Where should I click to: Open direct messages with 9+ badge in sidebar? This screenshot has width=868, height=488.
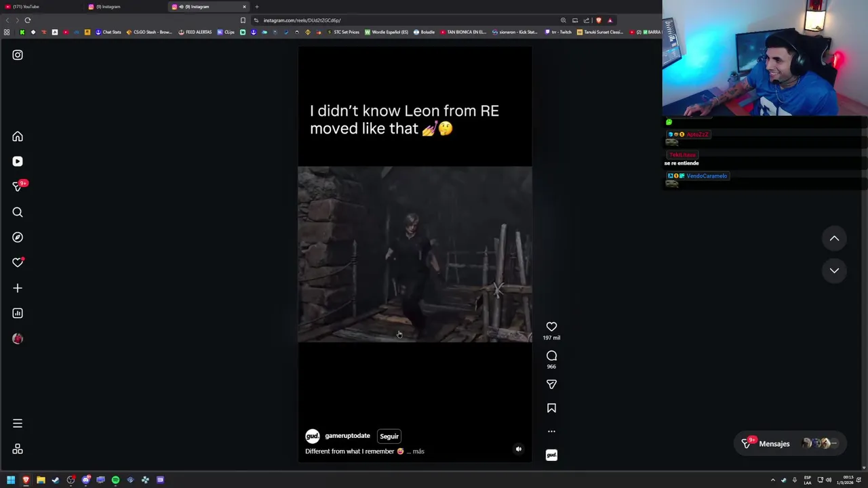tap(18, 186)
